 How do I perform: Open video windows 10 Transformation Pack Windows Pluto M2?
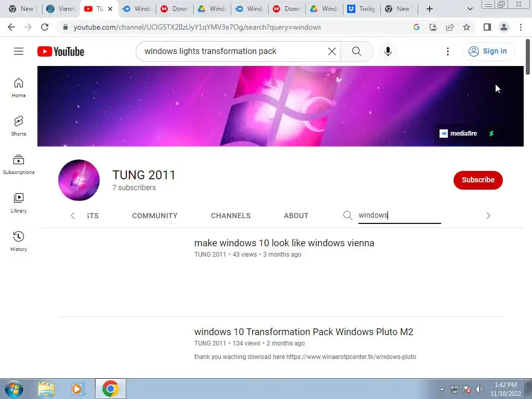point(303,332)
